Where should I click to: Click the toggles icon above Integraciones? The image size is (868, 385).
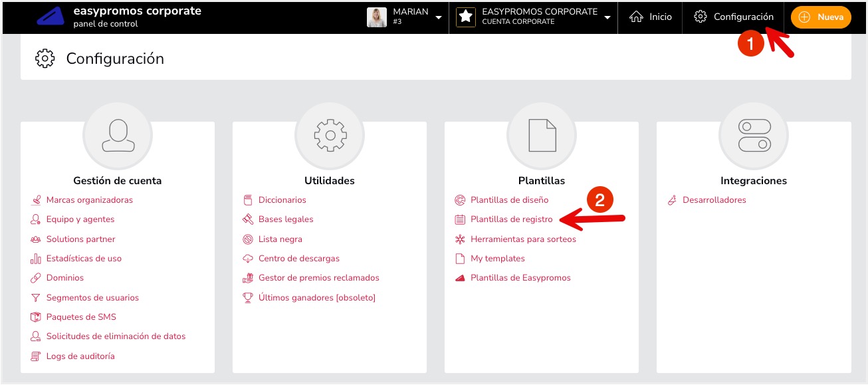tap(754, 135)
